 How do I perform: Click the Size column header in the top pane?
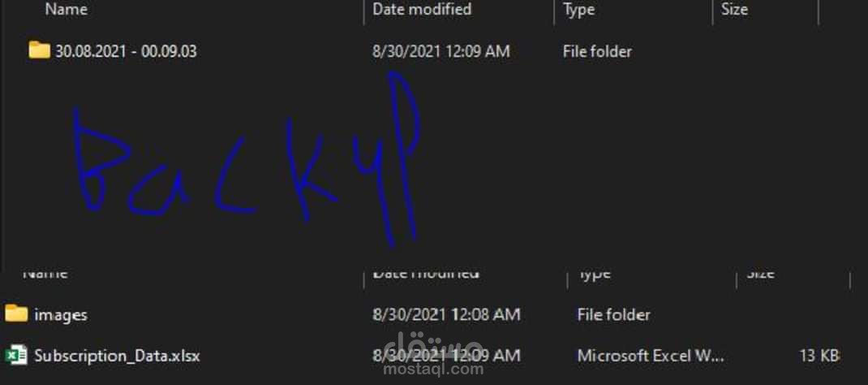click(734, 9)
